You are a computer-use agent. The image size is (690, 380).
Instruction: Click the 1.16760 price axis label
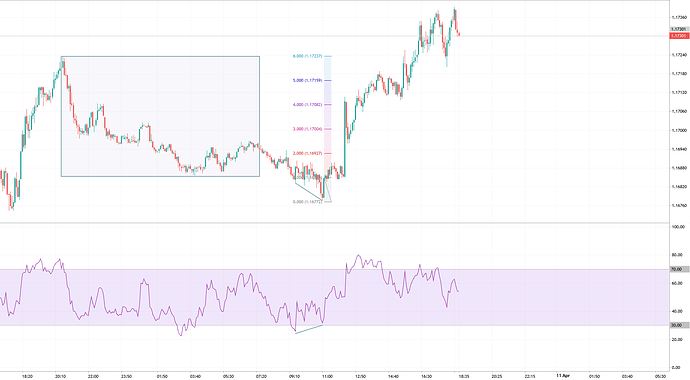click(679, 205)
